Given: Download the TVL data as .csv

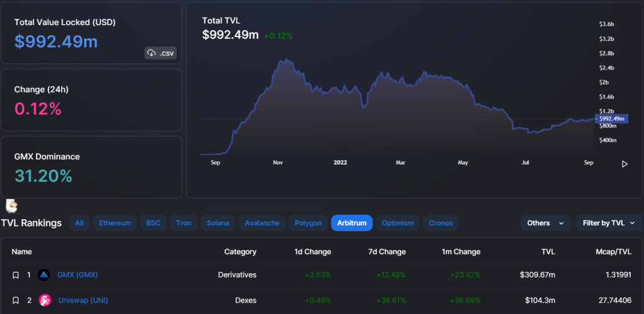Looking at the screenshot, I should (x=160, y=53).
